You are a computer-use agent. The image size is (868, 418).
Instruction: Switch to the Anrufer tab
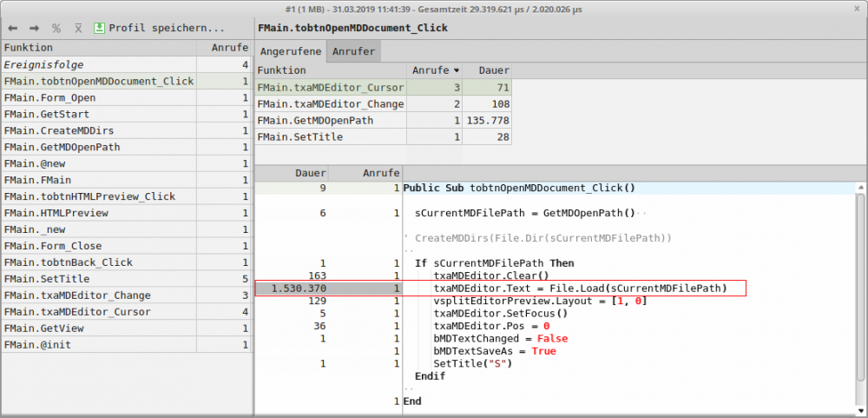354,51
